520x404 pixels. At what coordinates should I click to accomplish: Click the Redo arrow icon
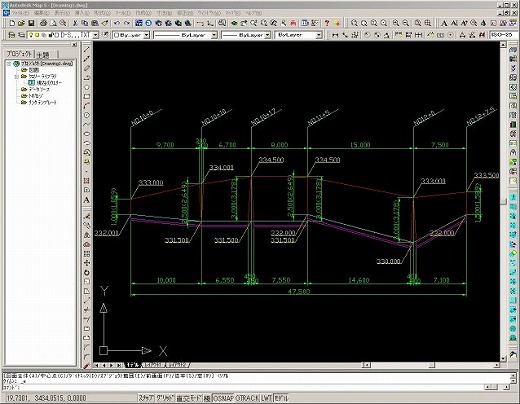(127, 23)
